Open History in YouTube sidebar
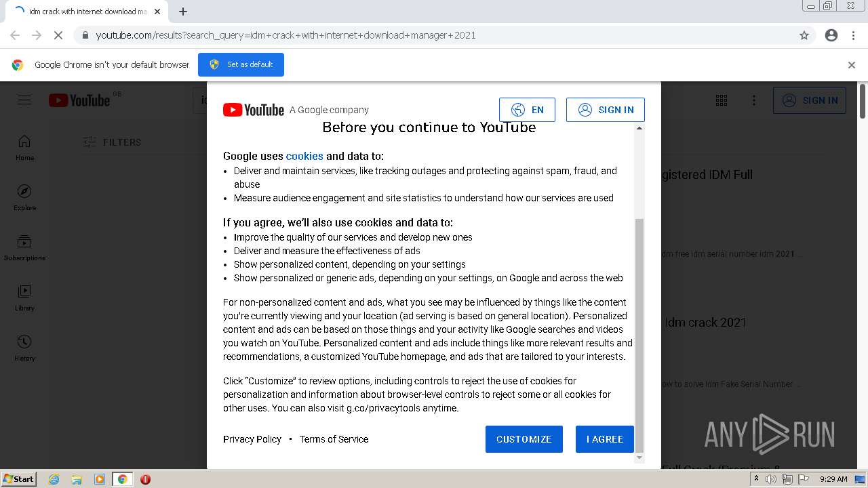 [24, 348]
